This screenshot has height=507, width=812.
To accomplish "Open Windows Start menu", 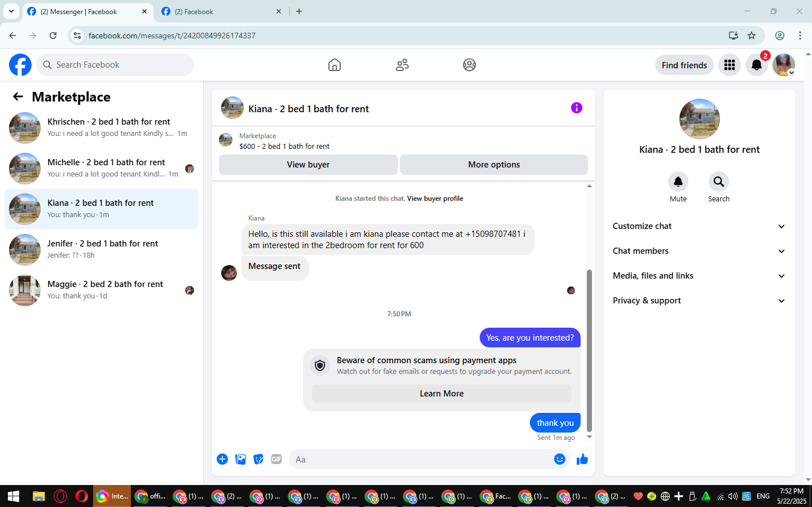I will pyautogui.click(x=14, y=496).
